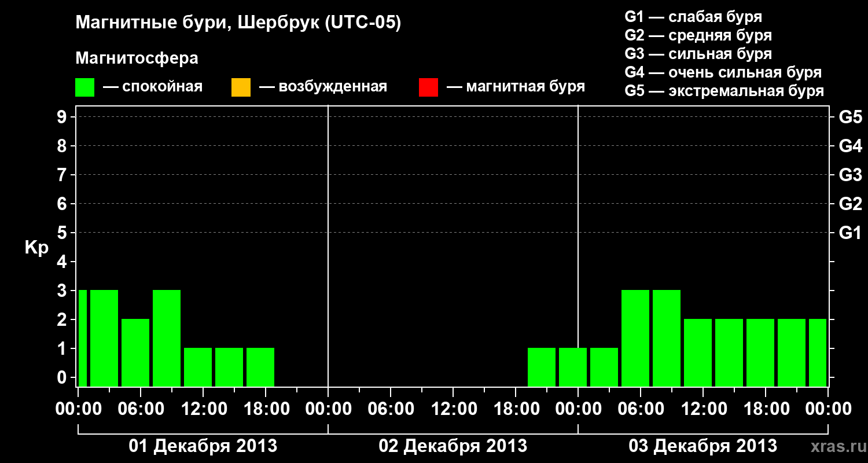The height and width of the screenshot is (463, 868).
Task: Click the '01 Декабря 2013' date label
Action: pos(203,446)
